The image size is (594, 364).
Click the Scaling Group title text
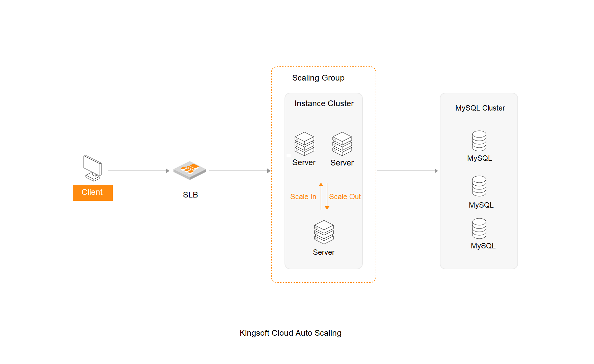[318, 78]
